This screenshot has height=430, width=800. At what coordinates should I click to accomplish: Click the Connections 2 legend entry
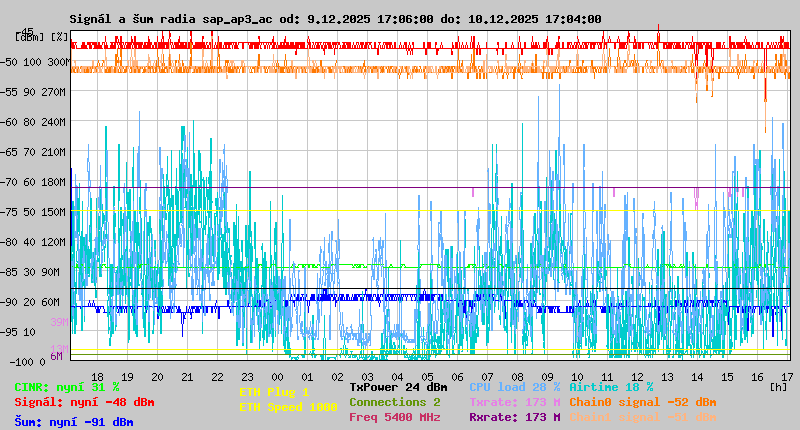(394, 402)
